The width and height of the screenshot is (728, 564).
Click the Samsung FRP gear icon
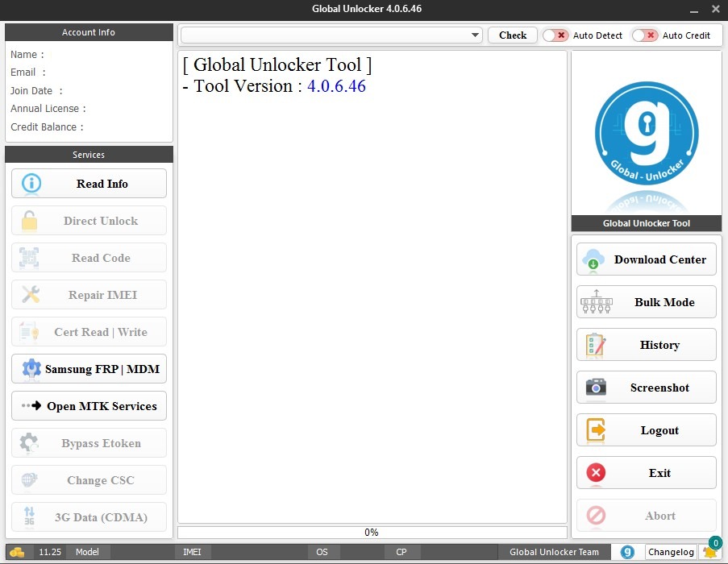[x=31, y=369]
